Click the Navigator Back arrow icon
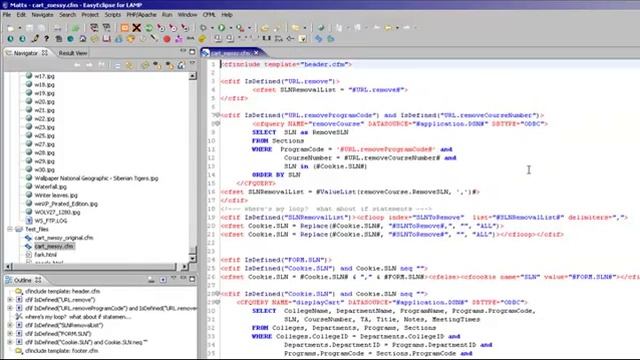 click(77, 65)
